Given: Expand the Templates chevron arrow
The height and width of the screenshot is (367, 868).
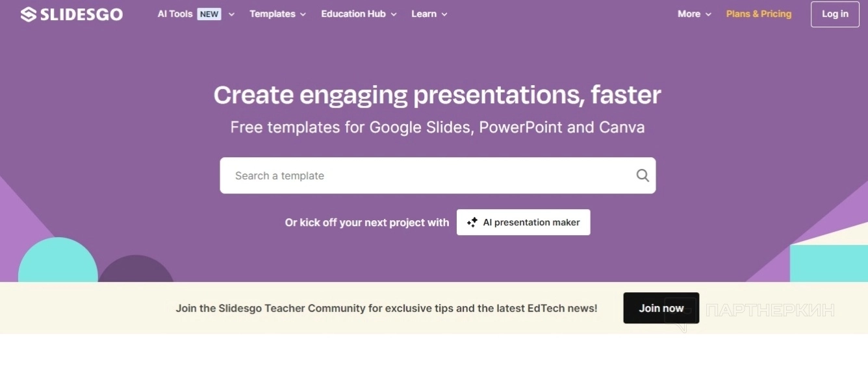Looking at the screenshot, I should [x=303, y=14].
